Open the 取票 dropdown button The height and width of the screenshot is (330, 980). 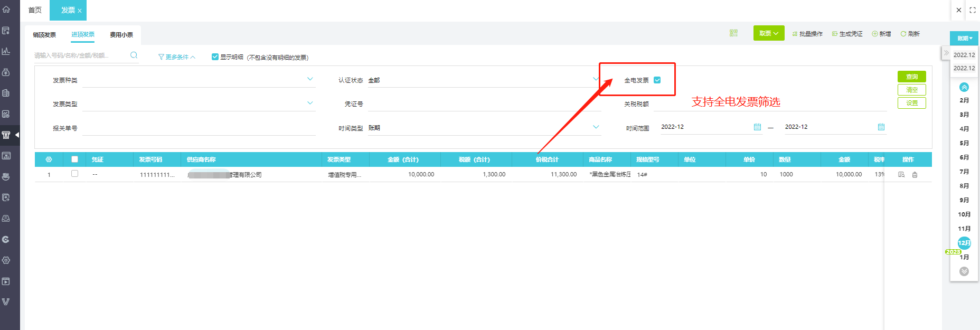pyautogui.click(x=768, y=33)
